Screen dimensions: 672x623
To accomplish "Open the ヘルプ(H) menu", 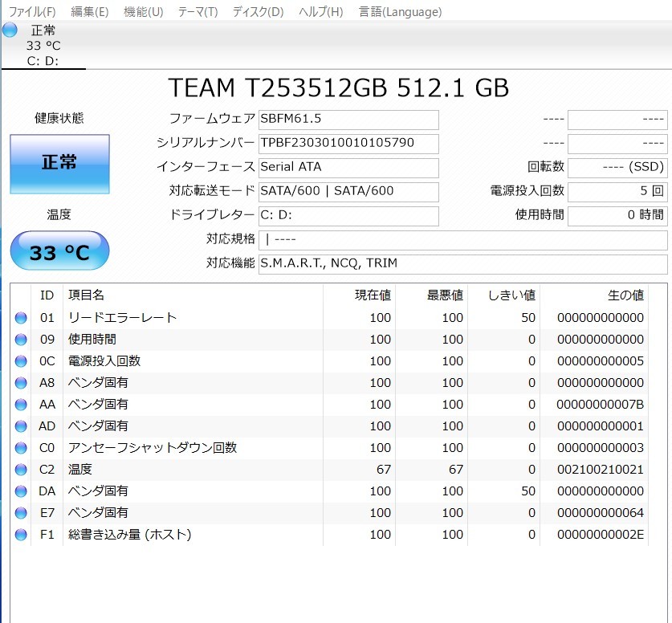I will click(x=320, y=11).
